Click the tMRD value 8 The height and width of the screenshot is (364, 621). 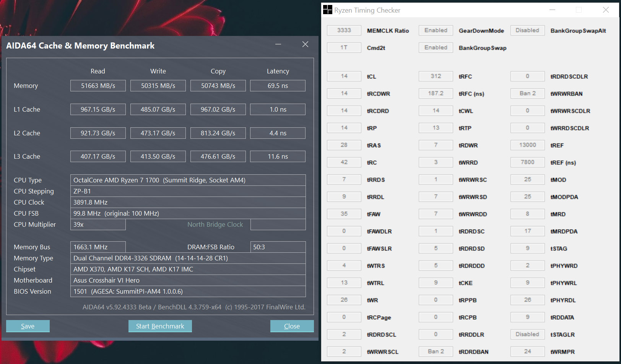pos(527,214)
